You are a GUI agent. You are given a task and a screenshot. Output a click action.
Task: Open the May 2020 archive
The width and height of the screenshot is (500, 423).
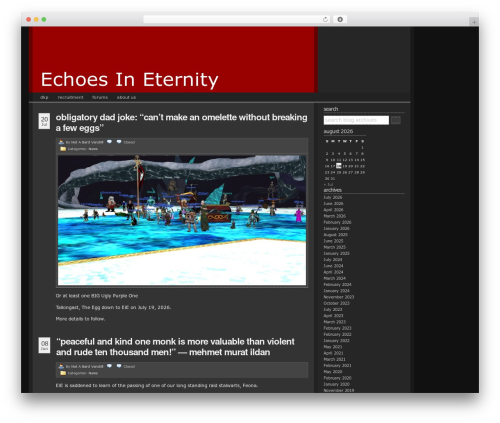[x=333, y=372]
